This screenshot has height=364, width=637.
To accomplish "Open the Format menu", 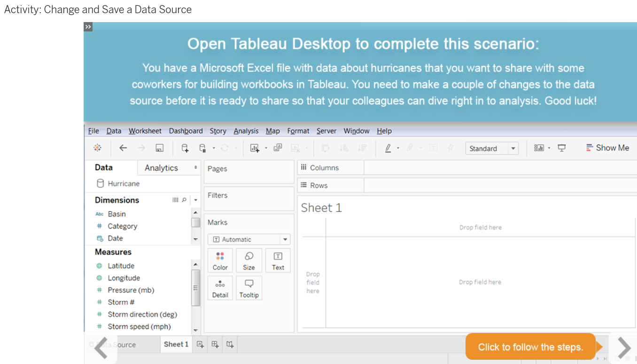I will coord(298,131).
